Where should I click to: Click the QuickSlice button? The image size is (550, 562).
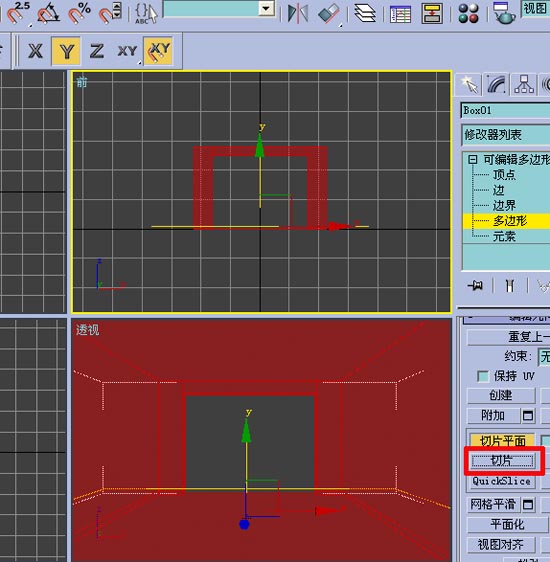501,481
